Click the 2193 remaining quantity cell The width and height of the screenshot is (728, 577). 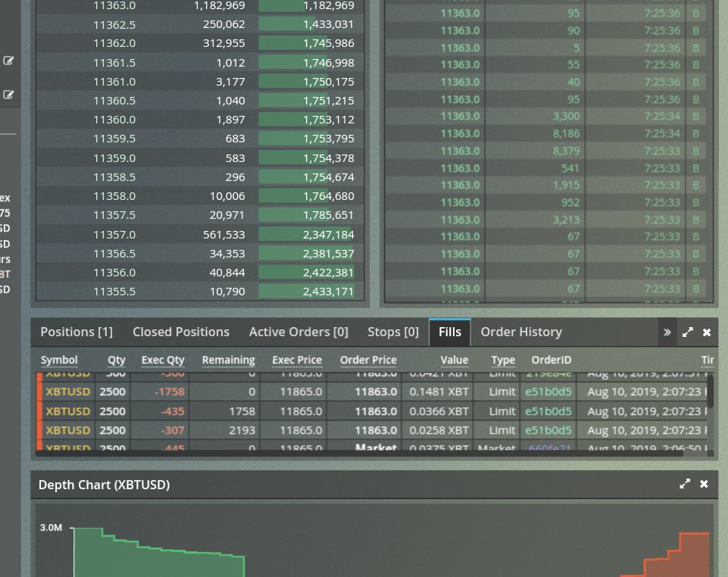click(x=242, y=430)
